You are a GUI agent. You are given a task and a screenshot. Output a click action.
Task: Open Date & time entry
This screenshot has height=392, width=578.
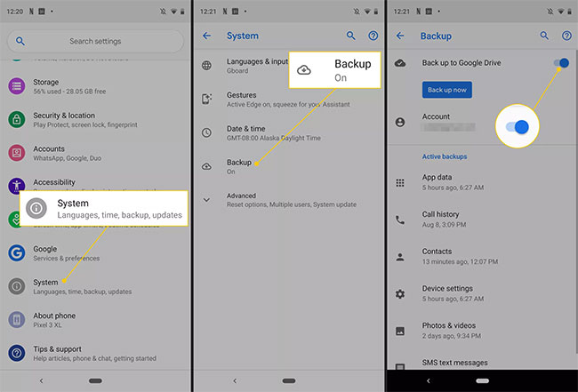[289, 133]
